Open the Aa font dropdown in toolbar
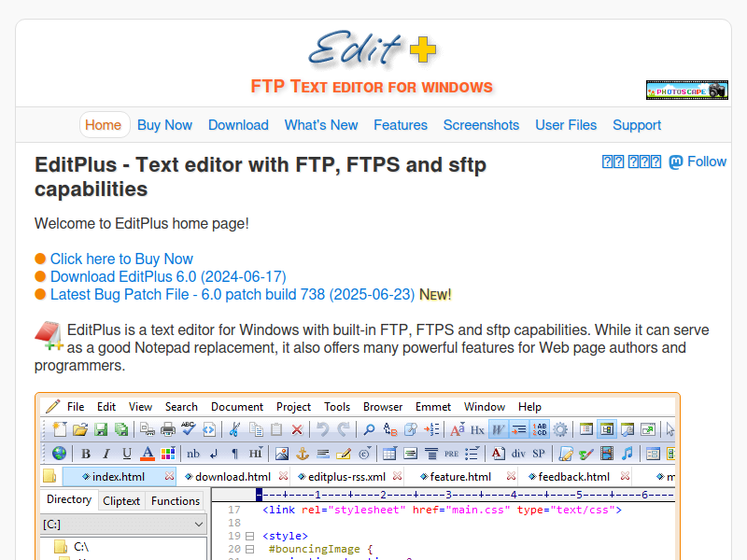The height and width of the screenshot is (560, 747). pos(458,429)
